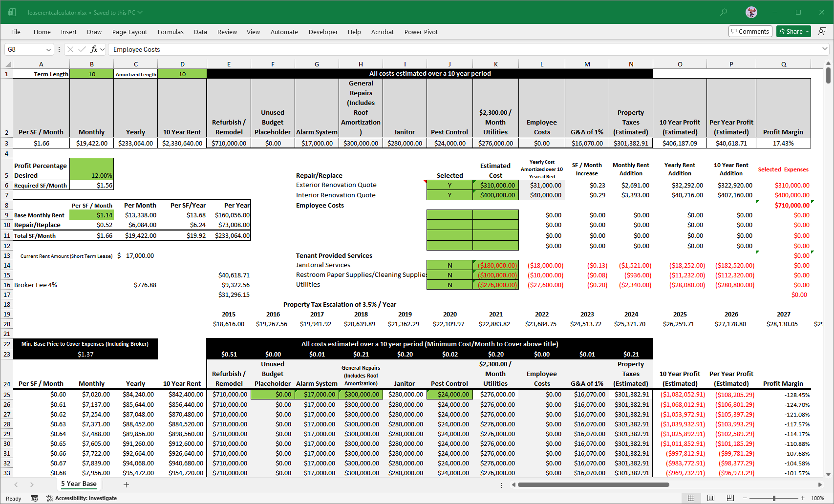The height and width of the screenshot is (504, 834).
Task: Open the user account avatar
Action: pyautogui.click(x=751, y=12)
